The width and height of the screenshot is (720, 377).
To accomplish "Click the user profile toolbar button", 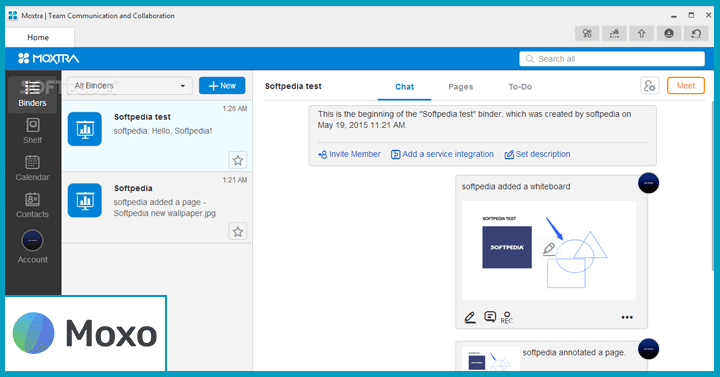I will click(669, 33).
